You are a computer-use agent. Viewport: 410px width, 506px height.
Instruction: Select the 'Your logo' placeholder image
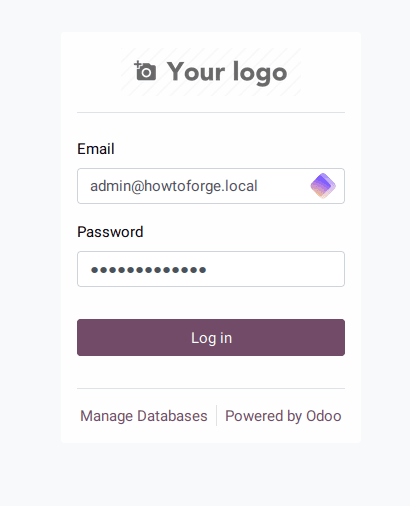(211, 72)
